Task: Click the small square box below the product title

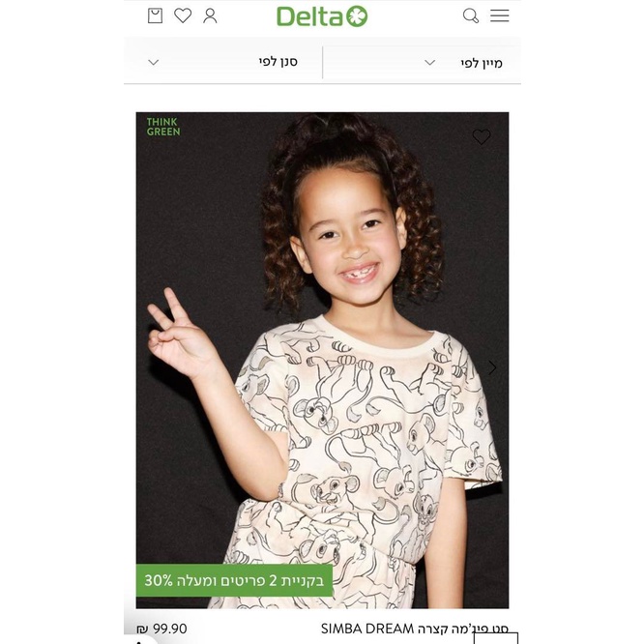Action: [x=496, y=638]
